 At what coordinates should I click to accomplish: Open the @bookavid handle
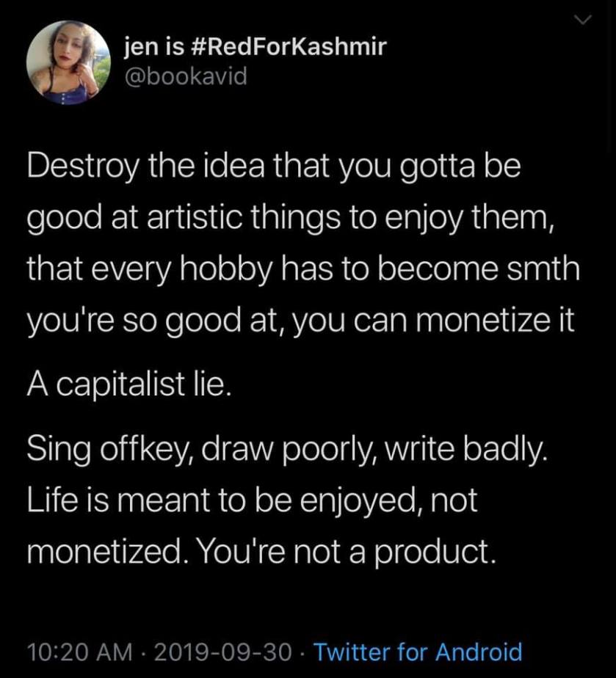(x=186, y=76)
